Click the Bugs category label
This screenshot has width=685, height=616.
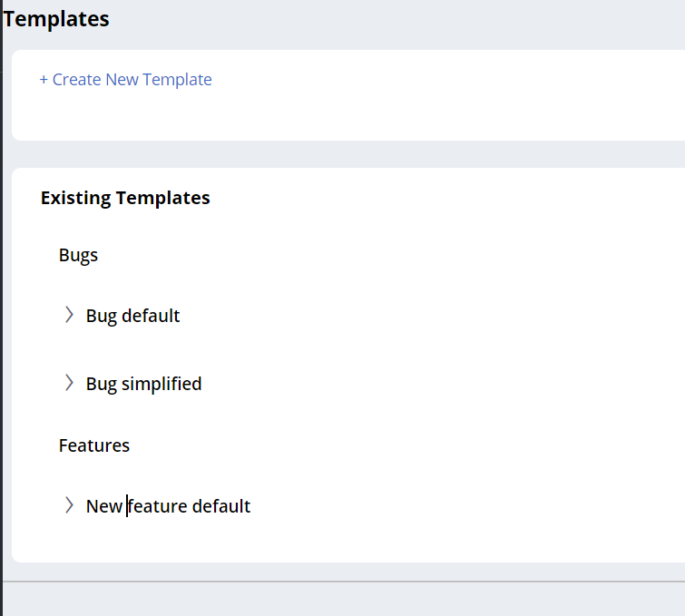click(78, 255)
